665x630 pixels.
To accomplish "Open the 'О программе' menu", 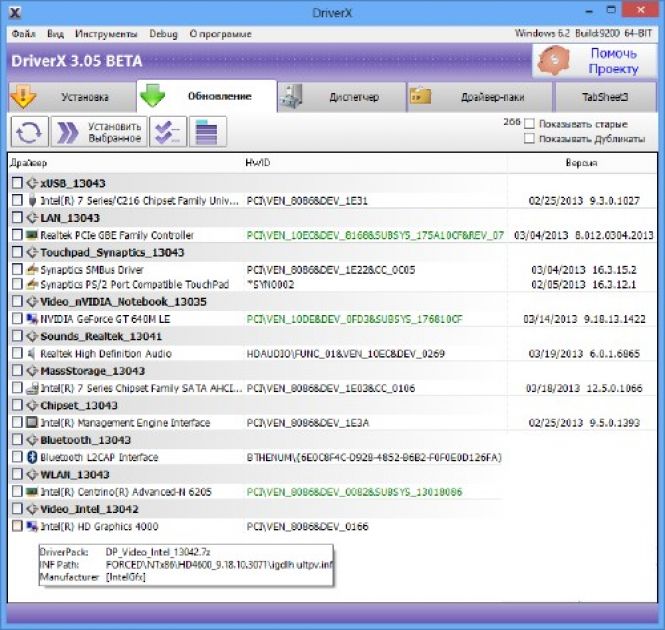I will point(220,34).
